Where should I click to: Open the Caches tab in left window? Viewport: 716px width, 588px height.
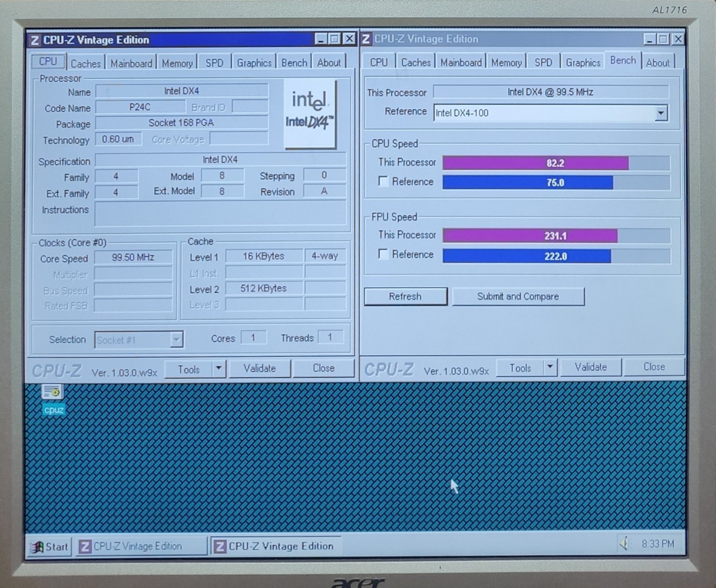86,64
